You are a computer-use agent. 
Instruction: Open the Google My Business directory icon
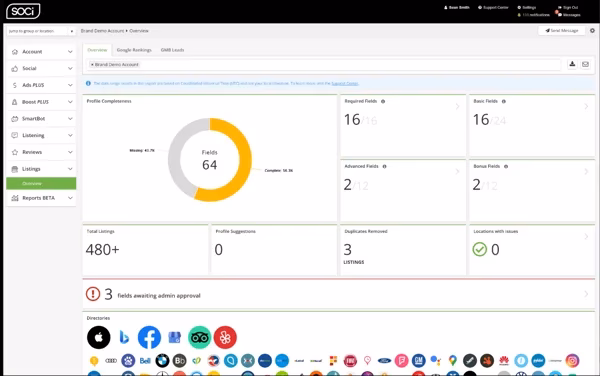[174, 337]
